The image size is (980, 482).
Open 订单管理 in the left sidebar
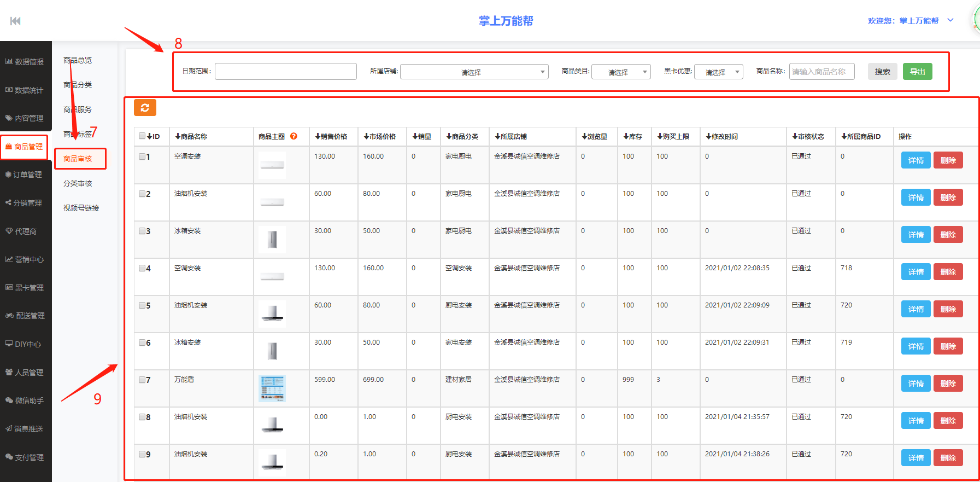click(x=25, y=175)
